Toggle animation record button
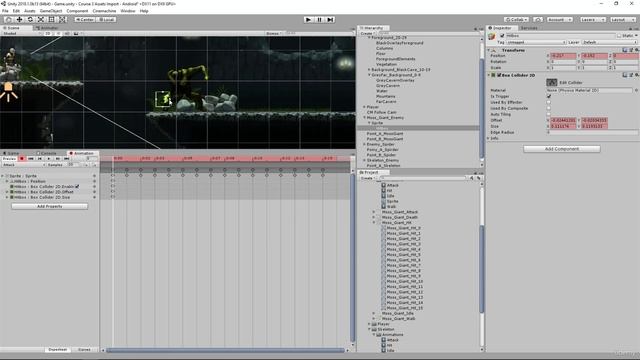This screenshot has width=640, height=360. coord(22,158)
